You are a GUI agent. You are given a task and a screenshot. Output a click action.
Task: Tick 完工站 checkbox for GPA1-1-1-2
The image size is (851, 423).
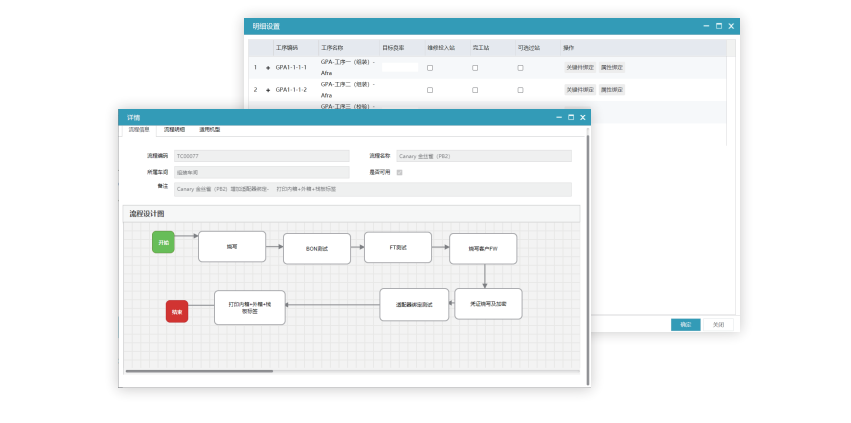pyautogui.click(x=475, y=90)
